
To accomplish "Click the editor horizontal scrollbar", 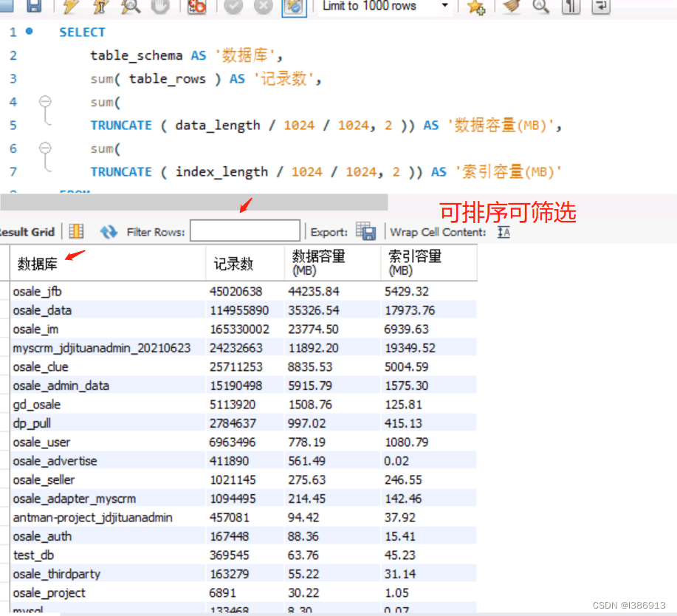I will [194, 202].
